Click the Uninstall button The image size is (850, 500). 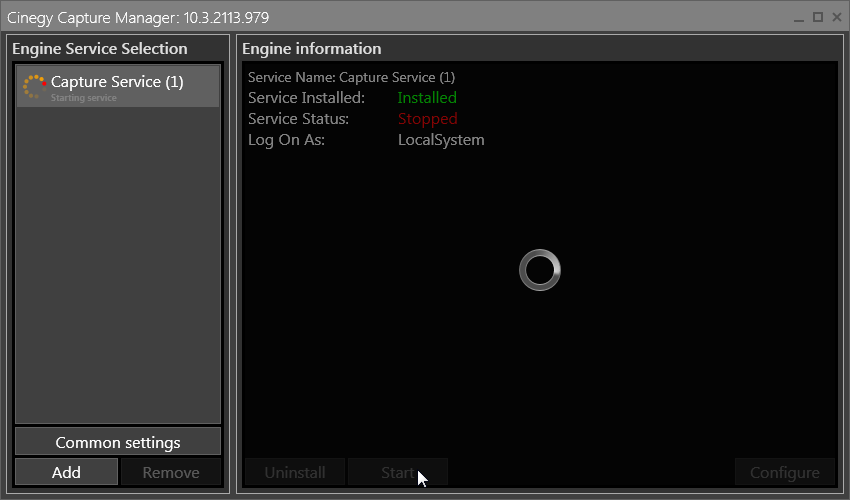coord(295,472)
